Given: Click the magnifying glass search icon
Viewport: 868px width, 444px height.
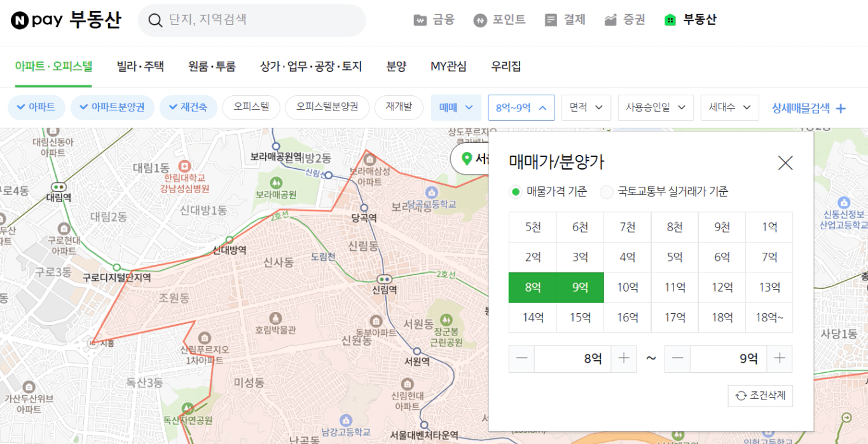Looking at the screenshot, I should click(x=155, y=20).
